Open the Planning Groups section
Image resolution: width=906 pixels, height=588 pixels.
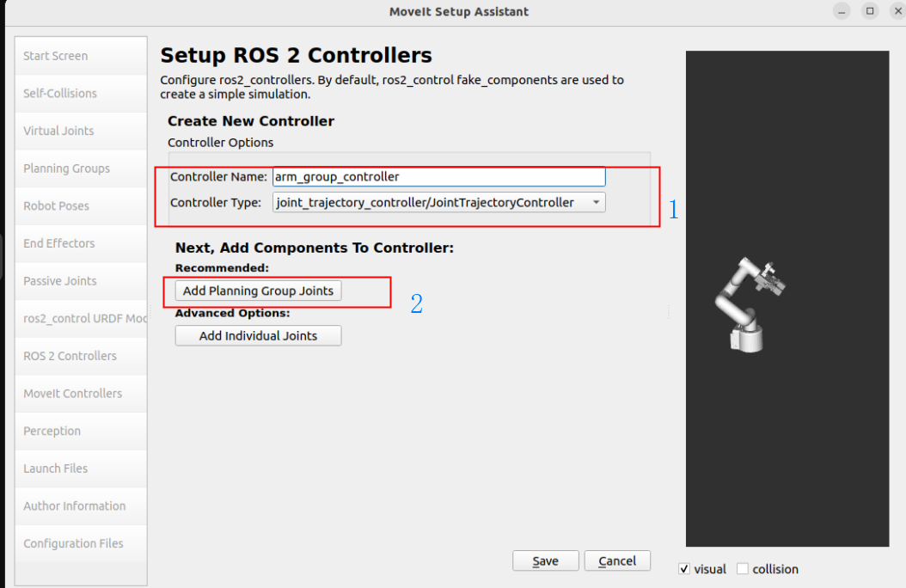(81, 168)
